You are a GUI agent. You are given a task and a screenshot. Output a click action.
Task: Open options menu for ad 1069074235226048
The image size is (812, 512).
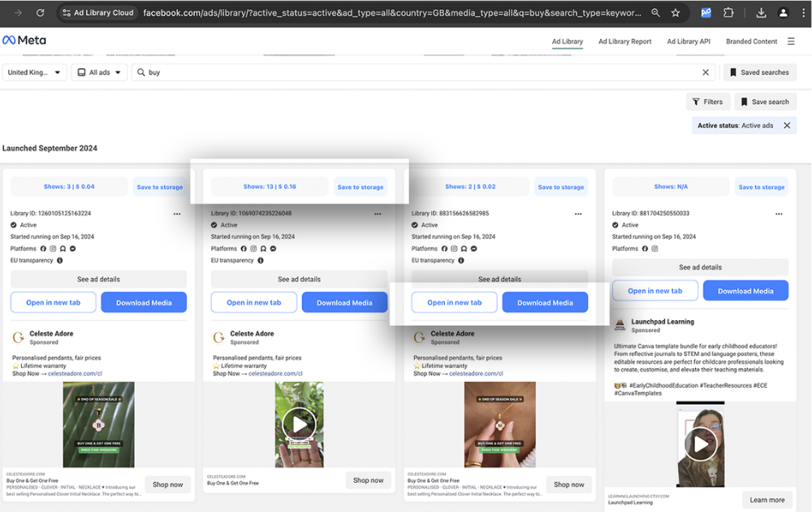[378, 214]
